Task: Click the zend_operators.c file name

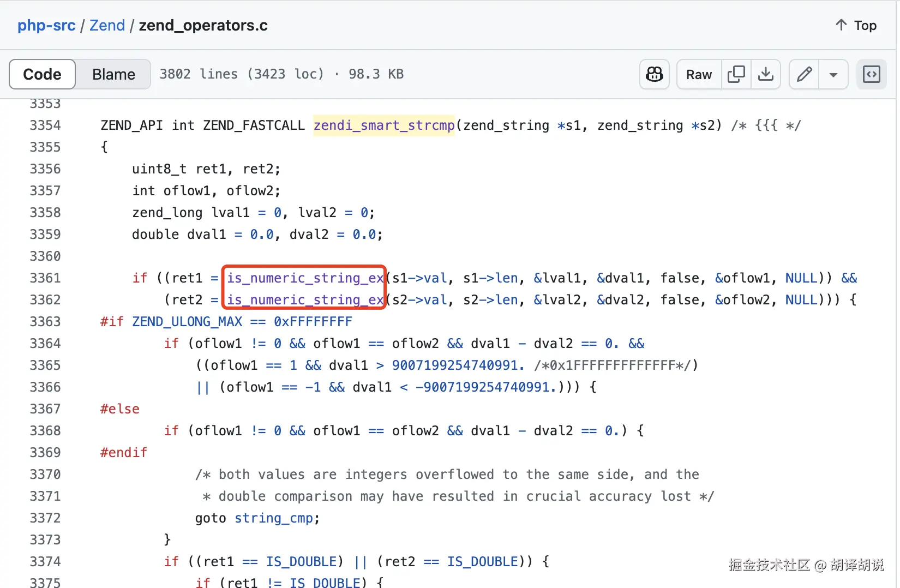Action: point(203,25)
